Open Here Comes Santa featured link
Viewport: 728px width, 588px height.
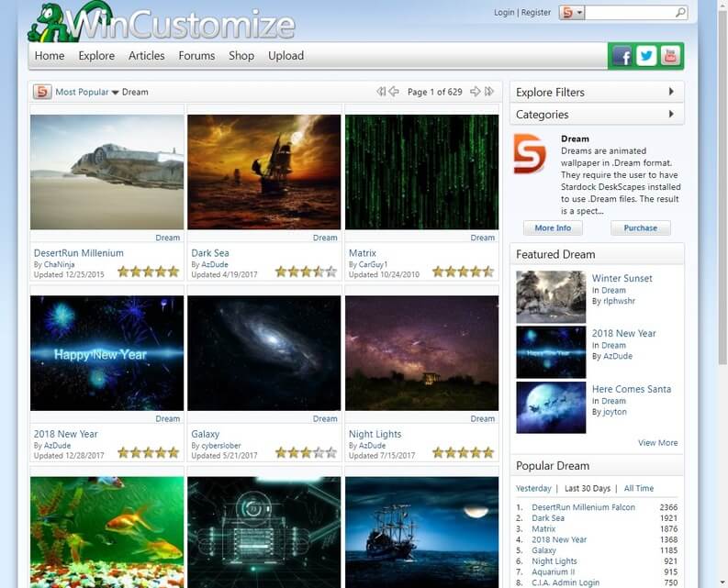[632, 389]
